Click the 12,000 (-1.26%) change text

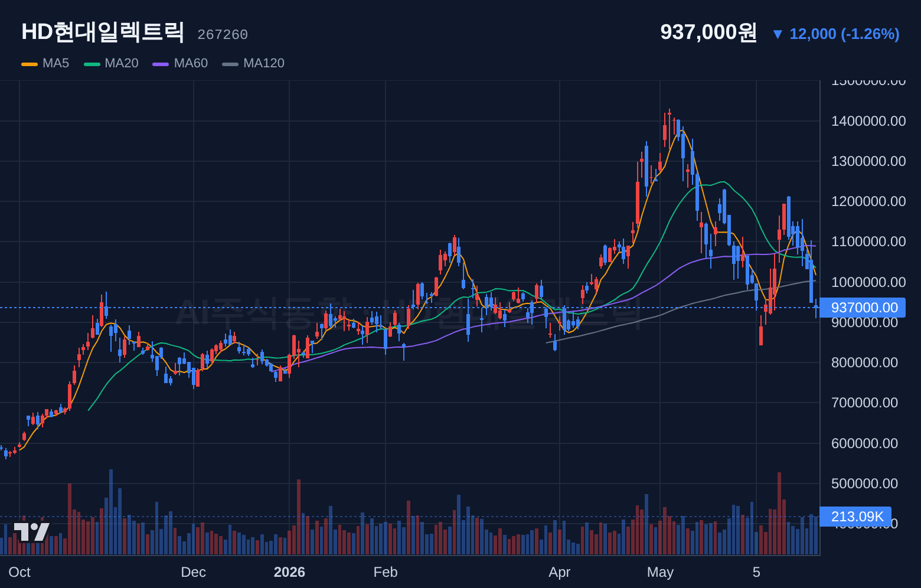(x=844, y=34)
